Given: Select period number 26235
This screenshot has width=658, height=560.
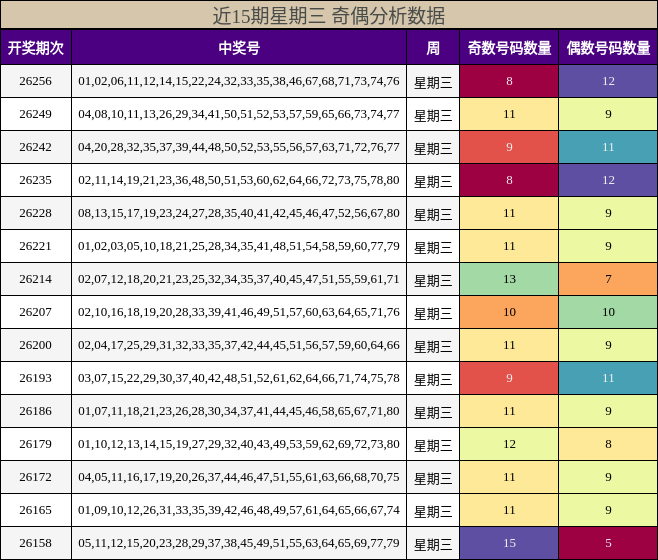Looking at the screenshot, I should pyautogui.click(x=36, y=180).
